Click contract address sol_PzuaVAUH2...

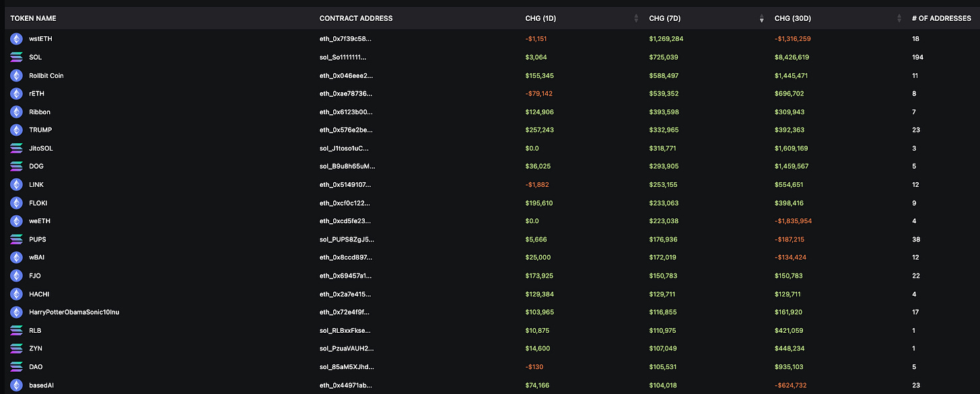[x=347, y=348]
